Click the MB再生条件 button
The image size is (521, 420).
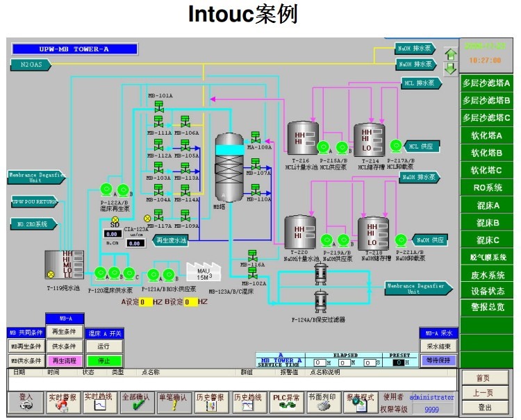(x=26, y=346)
